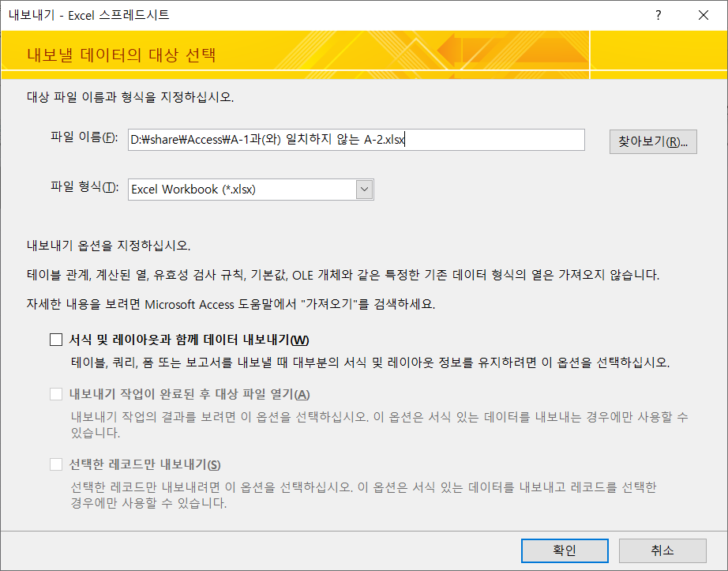The height and width of the screenshot is (571, 728).
Task: Click the 내보낼 데이터의 대상 선택 heading
Action: coord(121,54)
